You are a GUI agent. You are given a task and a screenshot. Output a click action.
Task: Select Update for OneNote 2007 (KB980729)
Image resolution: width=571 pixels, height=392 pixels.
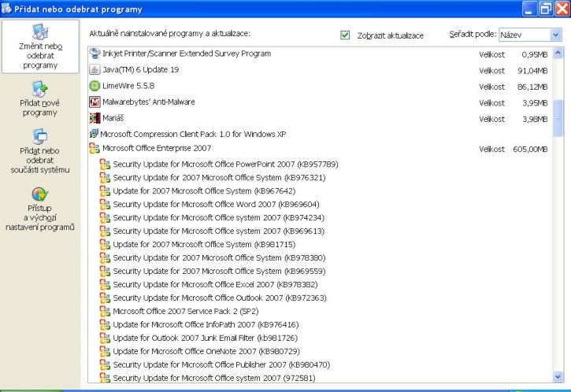point(206,351)
